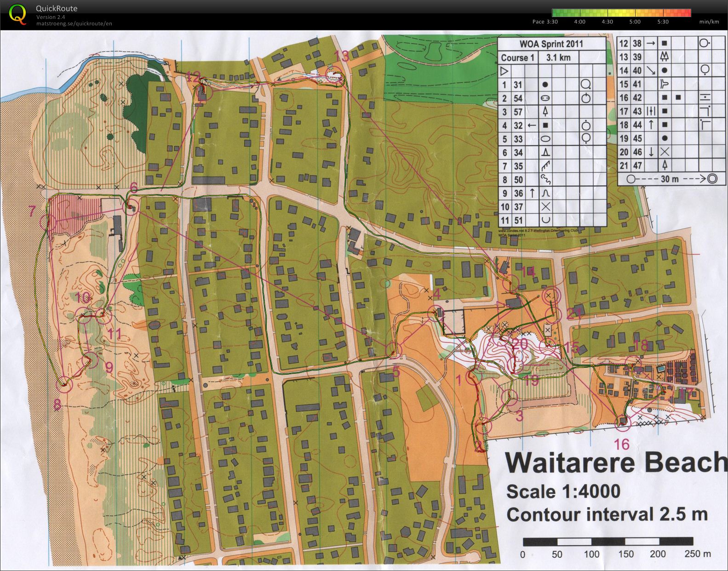Click the Course 1 cell in table
This screenshot has width=728, height=571.
(517, 58)
